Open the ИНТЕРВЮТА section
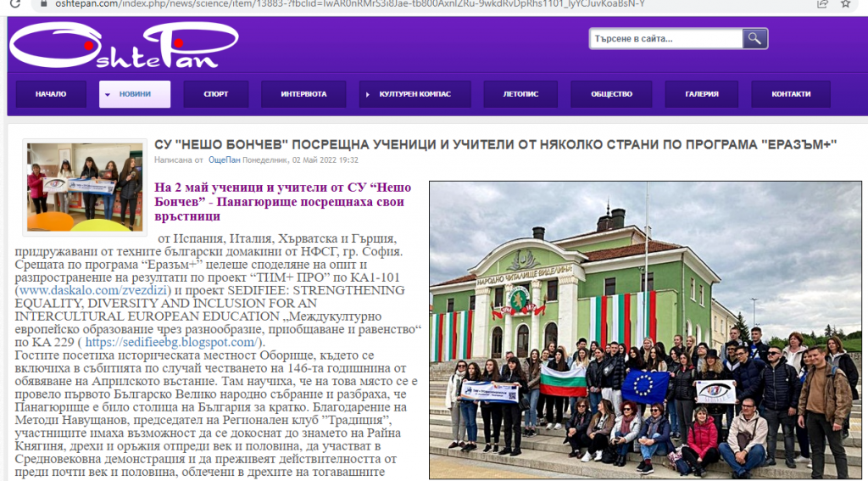 point(303,94)
